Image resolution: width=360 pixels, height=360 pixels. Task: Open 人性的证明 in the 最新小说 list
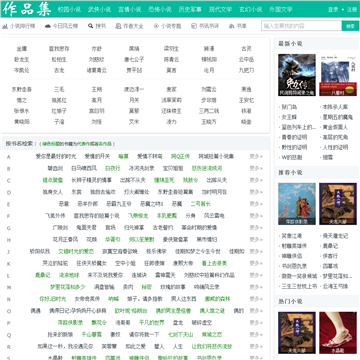(x=335, y=147)
